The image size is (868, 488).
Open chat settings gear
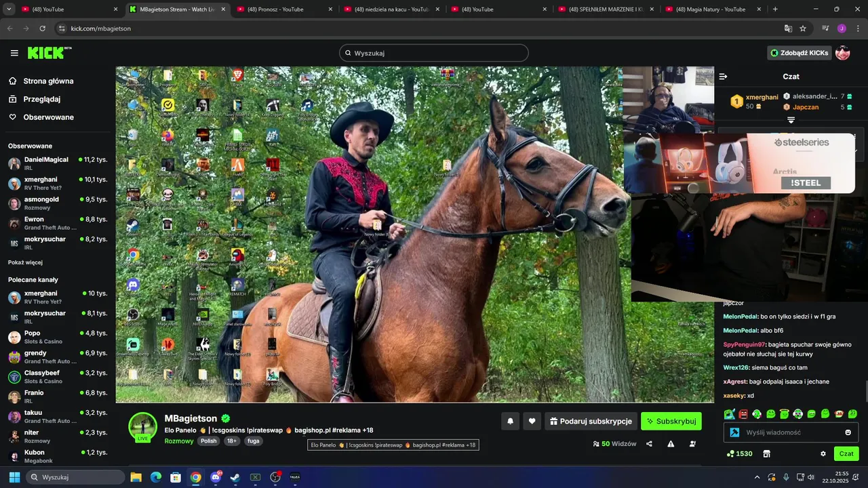pos(823,453)
